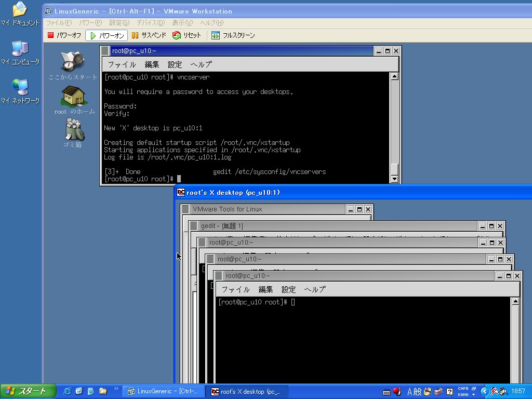Click the gedit - [無題 1] title bar
Screen dimensions: 532x399
pyautogui.click(x=338, y=226)
